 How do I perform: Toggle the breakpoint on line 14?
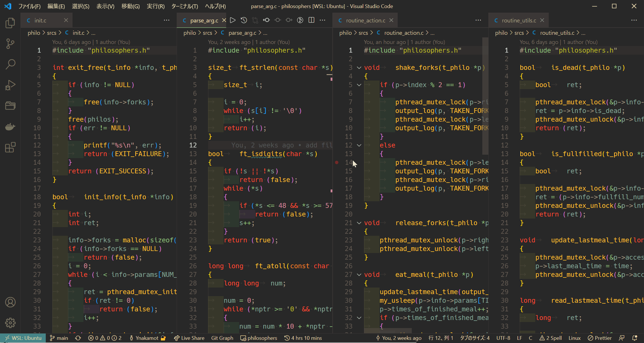click(337, 162)
